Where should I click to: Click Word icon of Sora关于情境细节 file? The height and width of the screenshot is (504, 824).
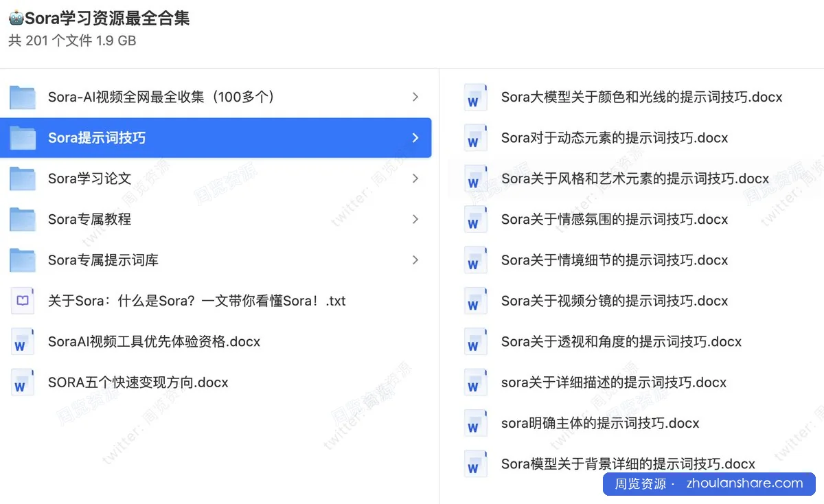coord(475,260)
